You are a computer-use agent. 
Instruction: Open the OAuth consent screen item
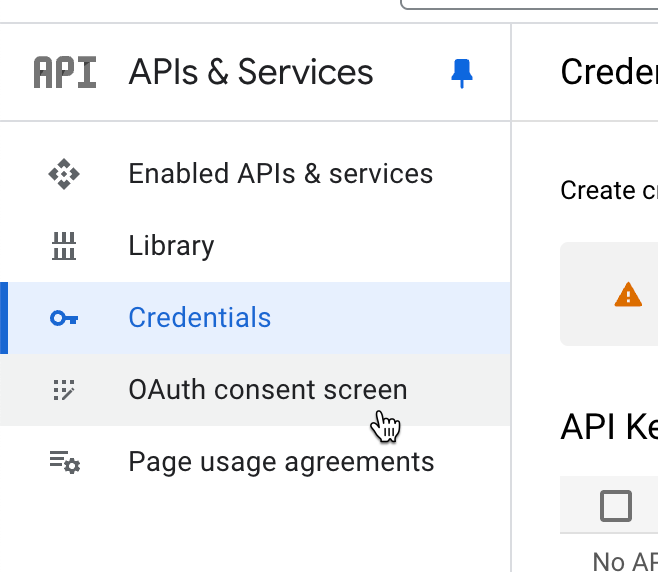(x=267, y=390)
